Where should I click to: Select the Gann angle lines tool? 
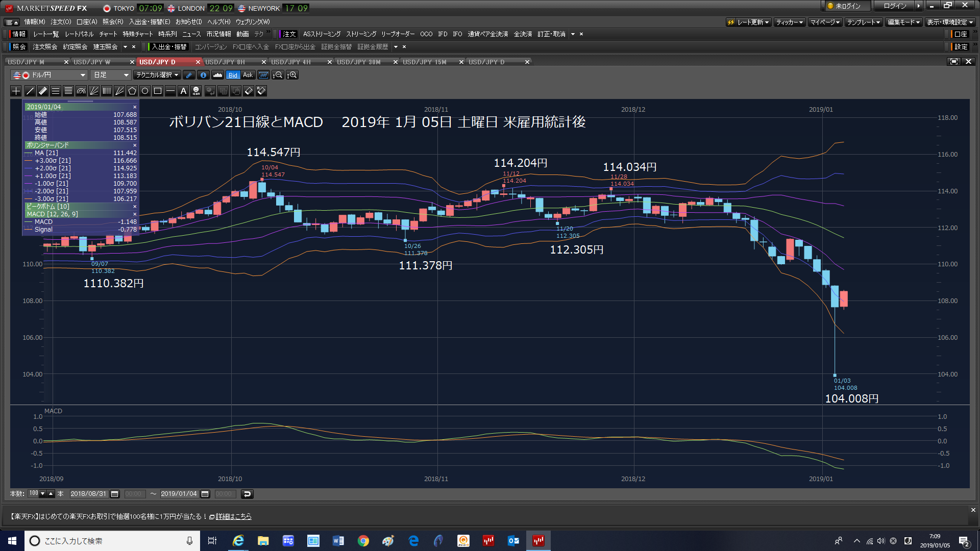tap(119, 91)
